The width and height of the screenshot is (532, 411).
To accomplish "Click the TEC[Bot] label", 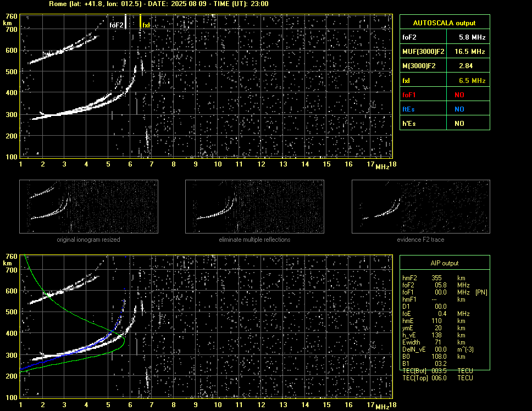I will coord(414,371).
